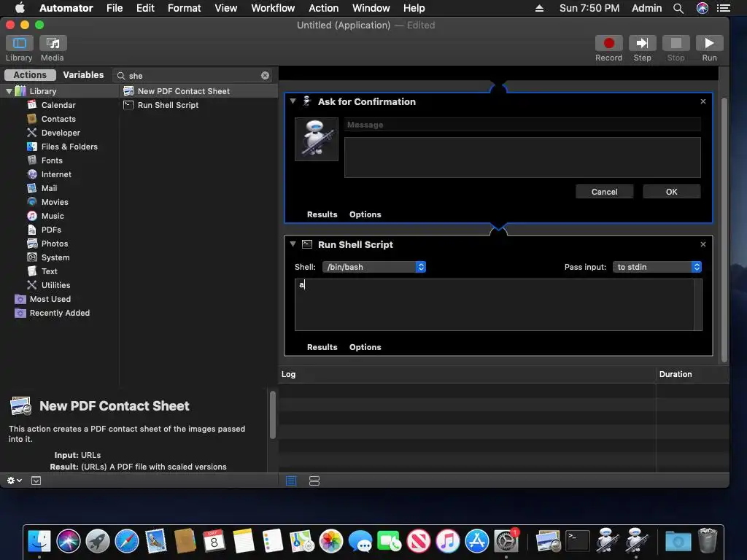Open the Pass input dropdown
Viewport: 747px width, 560px height.
pos(657,267)
